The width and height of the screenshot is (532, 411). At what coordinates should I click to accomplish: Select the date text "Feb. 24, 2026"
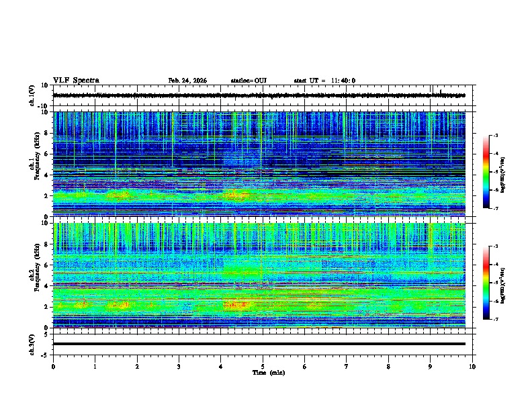coord(187,81)
